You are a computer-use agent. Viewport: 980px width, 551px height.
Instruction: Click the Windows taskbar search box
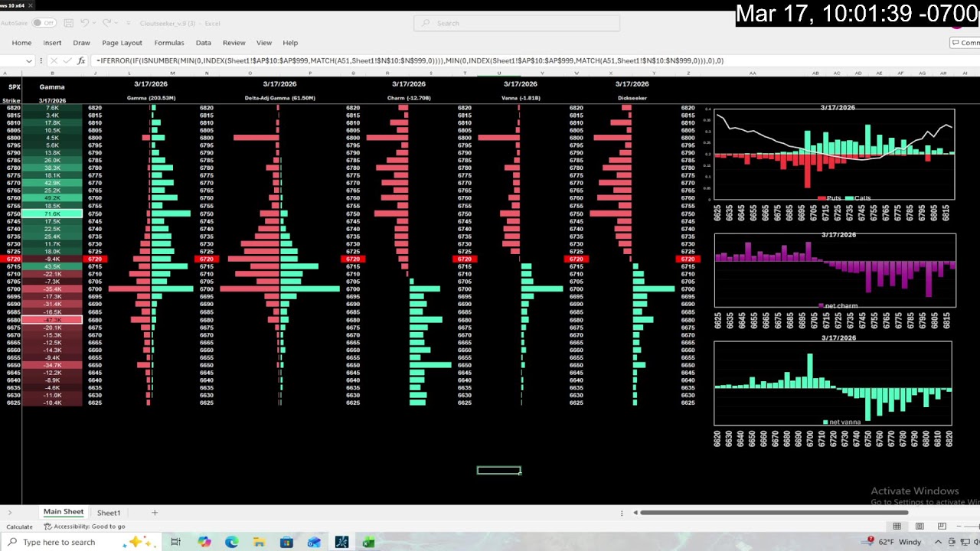[x=80, y=542]
